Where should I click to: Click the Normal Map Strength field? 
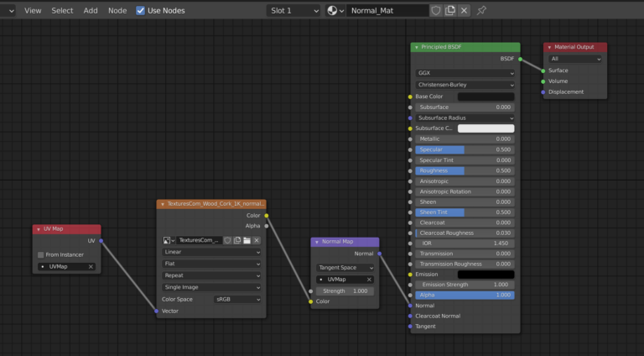345,291
